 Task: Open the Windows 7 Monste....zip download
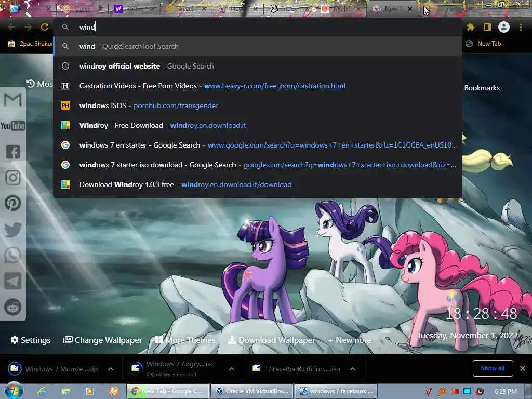(54, 369)
